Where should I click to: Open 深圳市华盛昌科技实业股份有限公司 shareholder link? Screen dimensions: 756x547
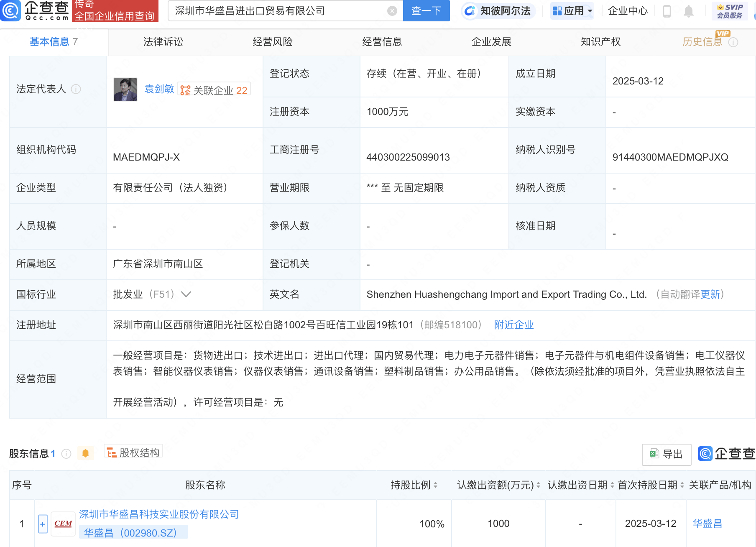159,514
